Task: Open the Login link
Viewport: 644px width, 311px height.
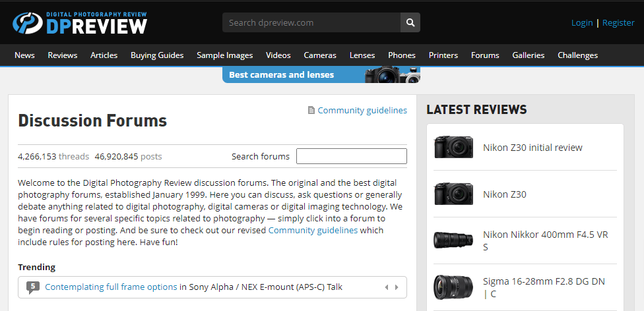Action: 582,22
